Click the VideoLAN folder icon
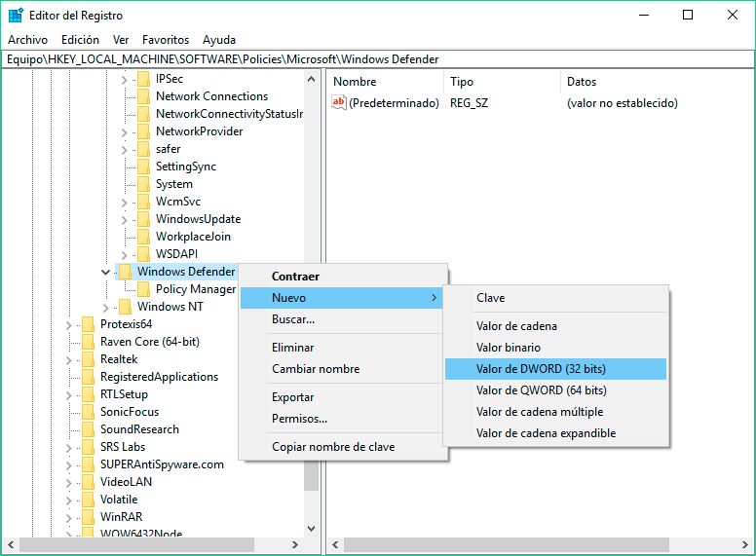Viewport: 756px width, 556px height. click(89, 482)
